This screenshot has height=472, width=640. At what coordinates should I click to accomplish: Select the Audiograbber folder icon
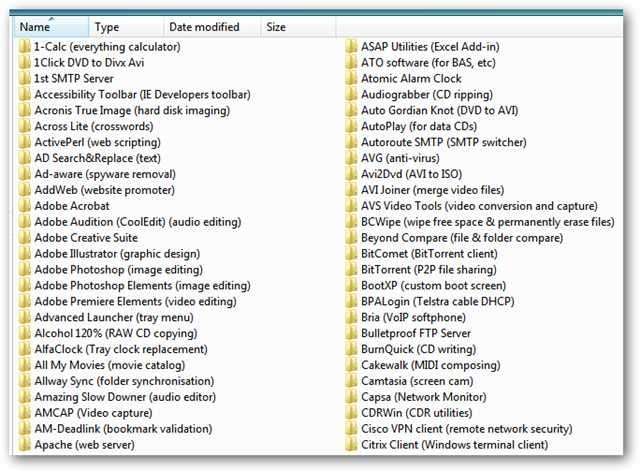click(x=351, y=94)
